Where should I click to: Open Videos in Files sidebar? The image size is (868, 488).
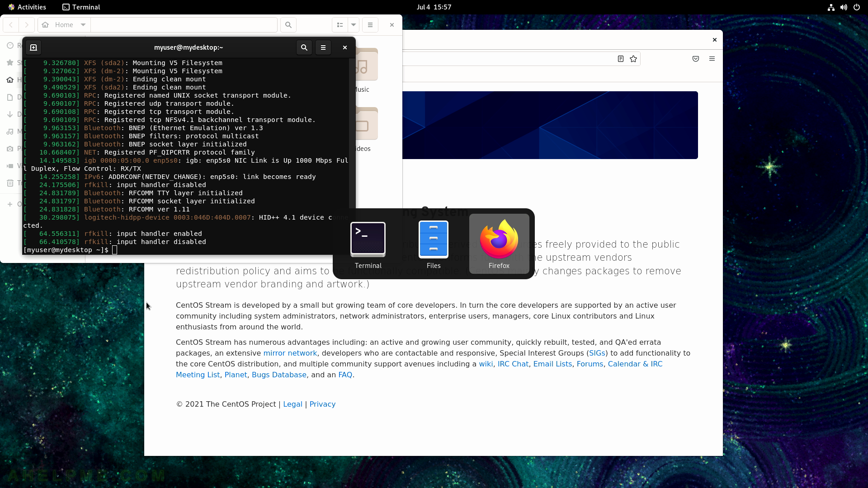coord(14,166)
